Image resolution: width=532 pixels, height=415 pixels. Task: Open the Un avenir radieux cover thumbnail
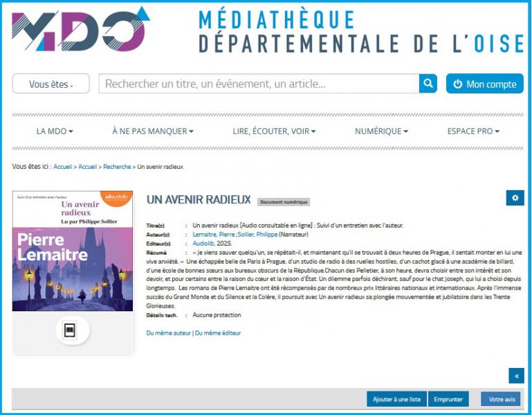(x=73, y=251)
